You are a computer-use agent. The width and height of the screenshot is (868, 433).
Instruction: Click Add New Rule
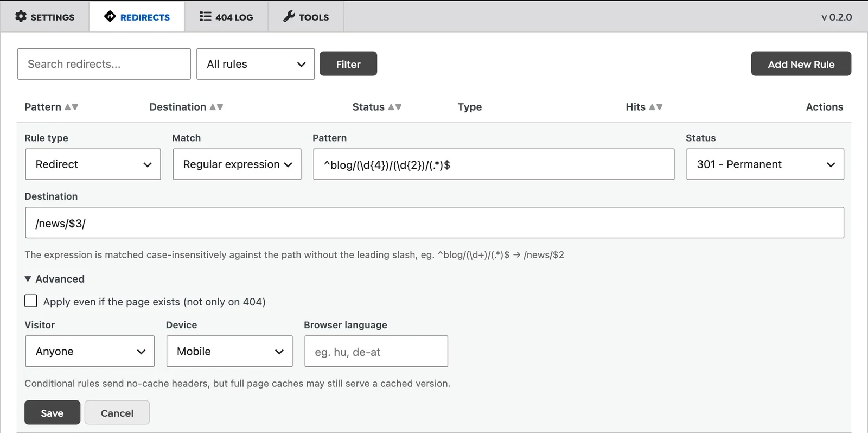coord(801,64)
